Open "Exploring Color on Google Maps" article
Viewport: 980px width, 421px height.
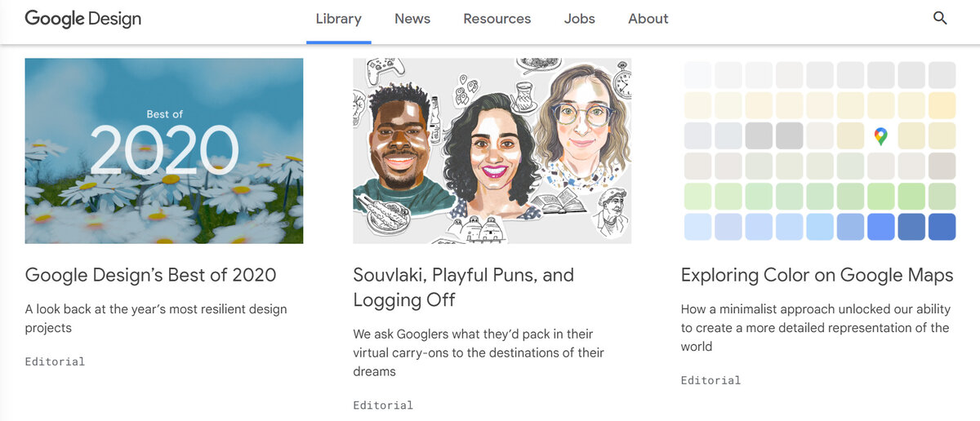click(817, 275)
